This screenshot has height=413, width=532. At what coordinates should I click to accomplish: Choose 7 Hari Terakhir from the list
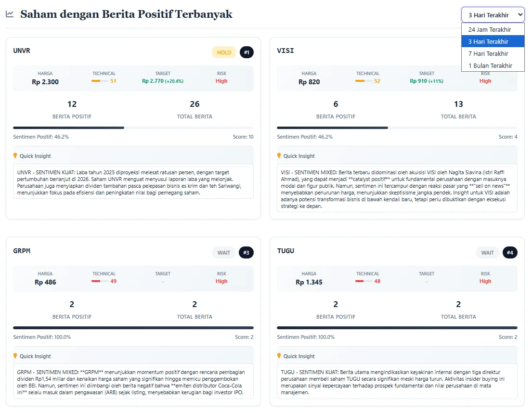[488, 53]
